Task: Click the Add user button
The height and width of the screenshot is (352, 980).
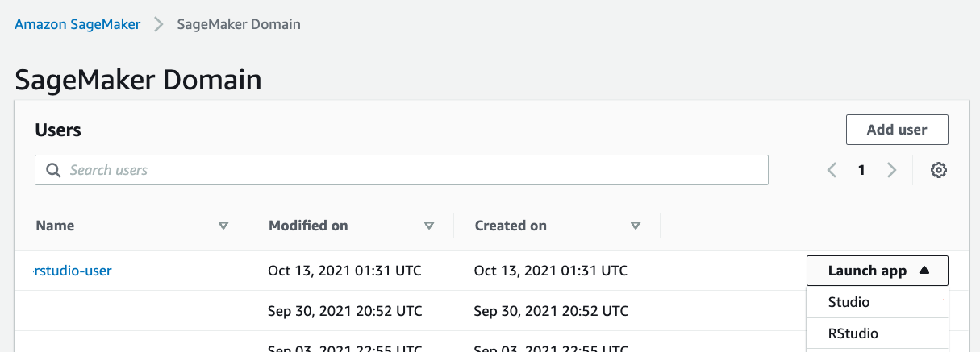Action: (897, 130)
